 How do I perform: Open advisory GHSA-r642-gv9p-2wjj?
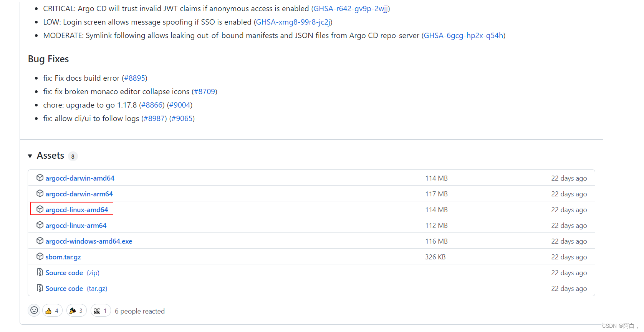point(351,8)
